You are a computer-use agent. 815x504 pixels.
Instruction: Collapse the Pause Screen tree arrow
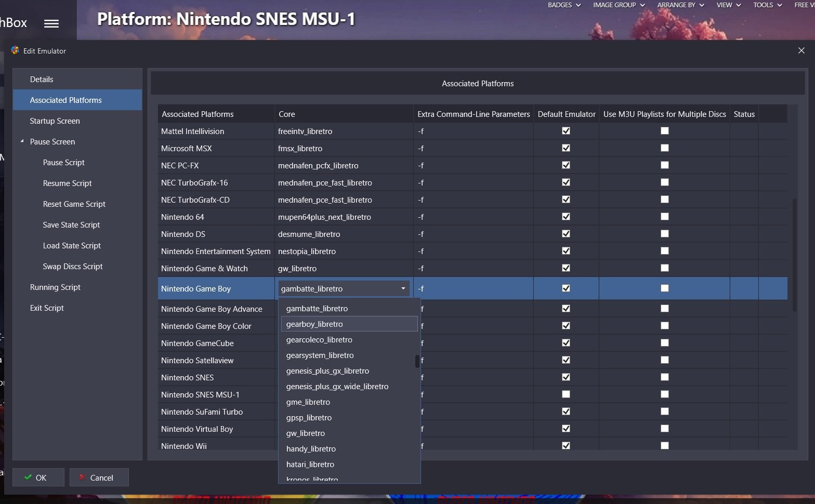coord(22,141)
